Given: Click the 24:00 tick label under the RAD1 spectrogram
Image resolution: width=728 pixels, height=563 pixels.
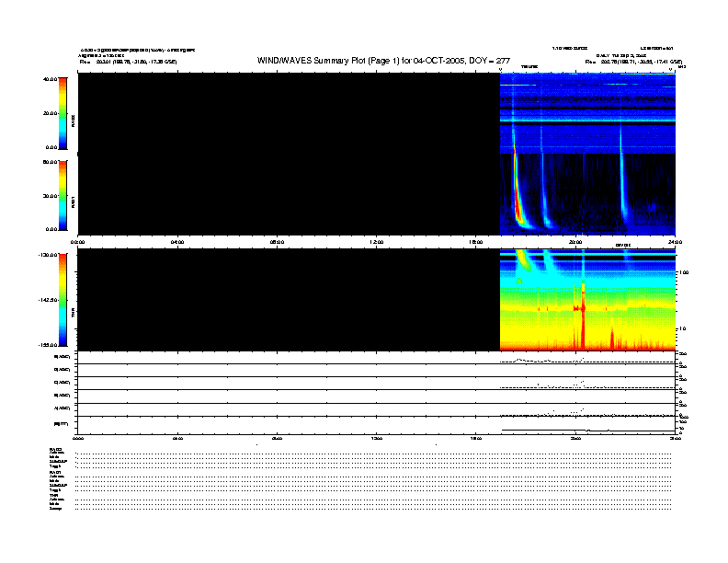Looking at the screenshot, I should [x=675, y=242].
